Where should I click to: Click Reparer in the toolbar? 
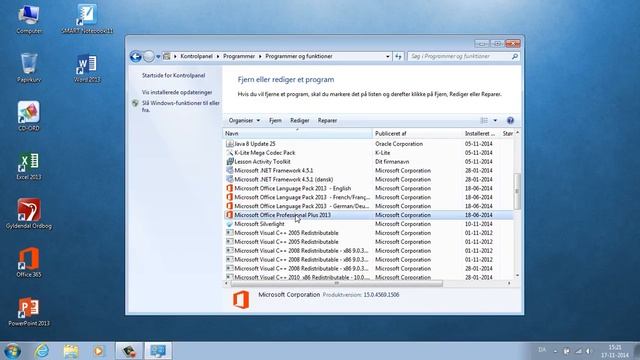[x=327, y=120]
